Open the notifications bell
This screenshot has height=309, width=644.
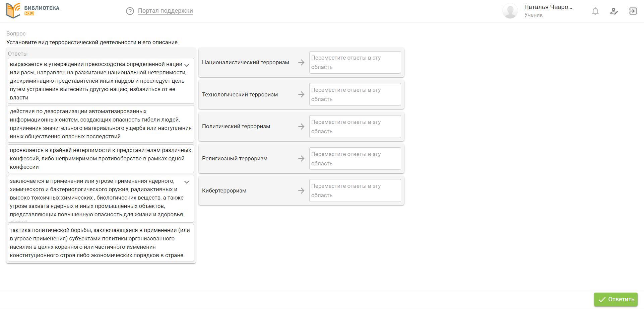coord(595,11)
